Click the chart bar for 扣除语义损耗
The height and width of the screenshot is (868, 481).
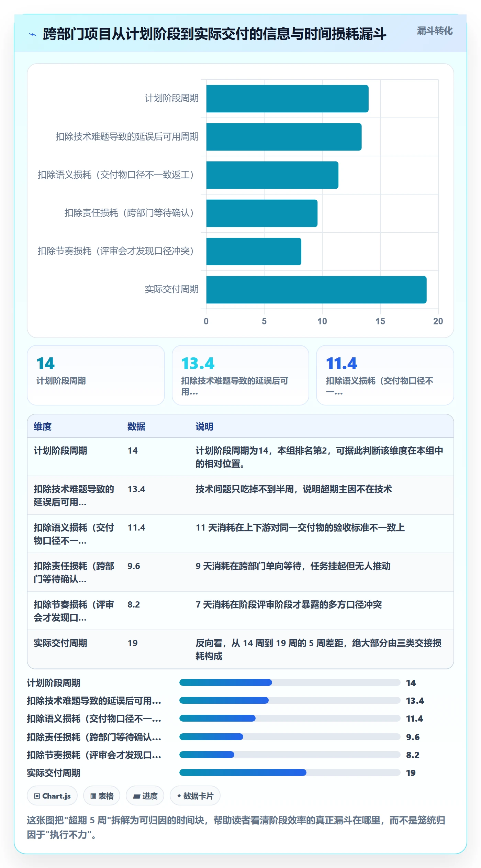tap(272, 175)
